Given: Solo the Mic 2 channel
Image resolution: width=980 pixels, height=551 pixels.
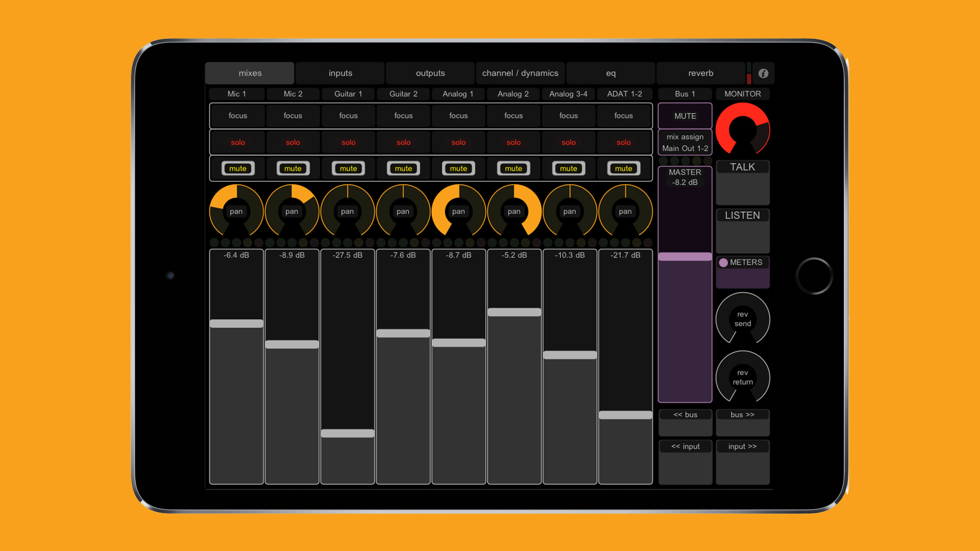Looking at the screenshot, I should [293, 142].
